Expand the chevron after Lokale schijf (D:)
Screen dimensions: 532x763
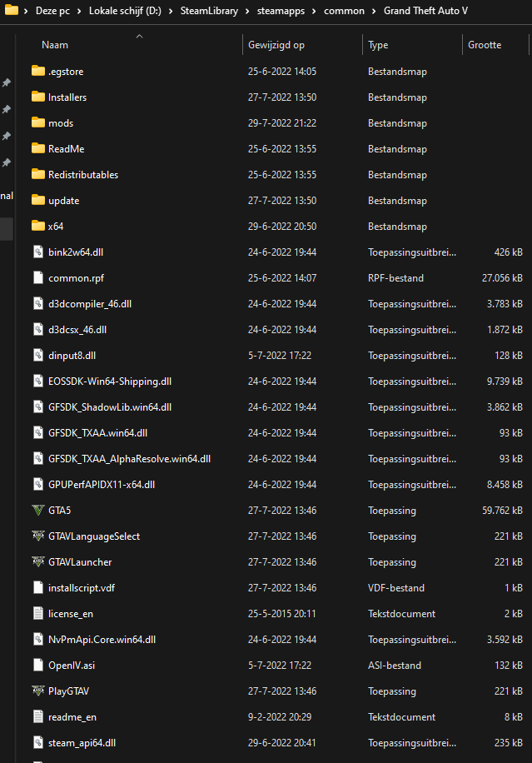pyautogui.click(x=171, y=11)
